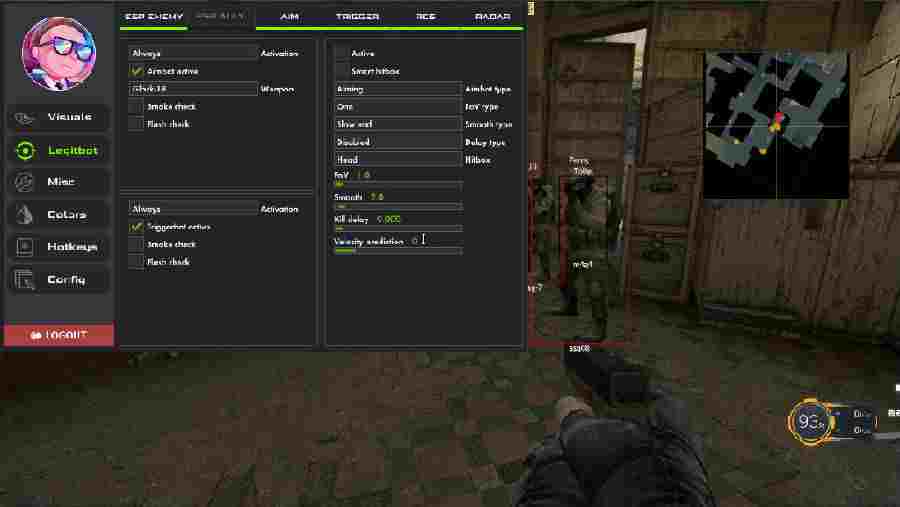
Task: Toggle the Triggerbot active checkbox
Action: pyautogui.click(x=136, y=227)
